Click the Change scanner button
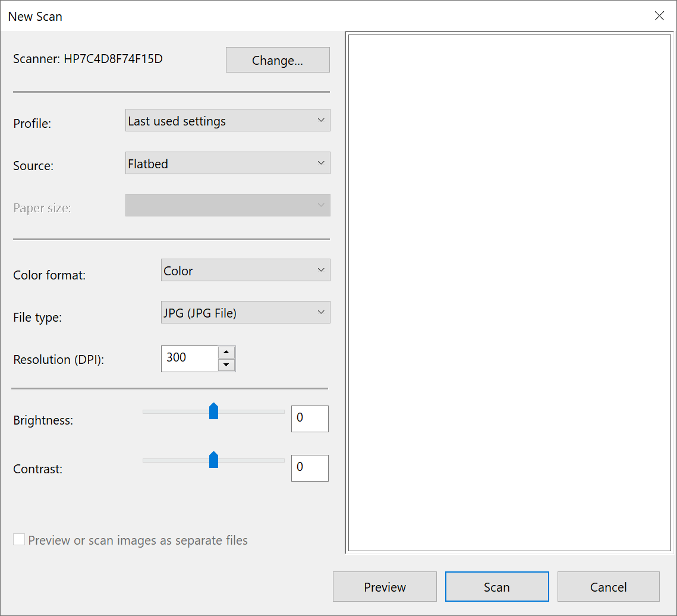This screenshot has height=616, width=677. pos(277,59)
